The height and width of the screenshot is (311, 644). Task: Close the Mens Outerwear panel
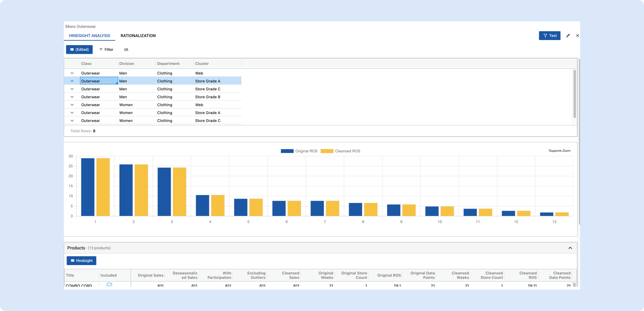577,36
